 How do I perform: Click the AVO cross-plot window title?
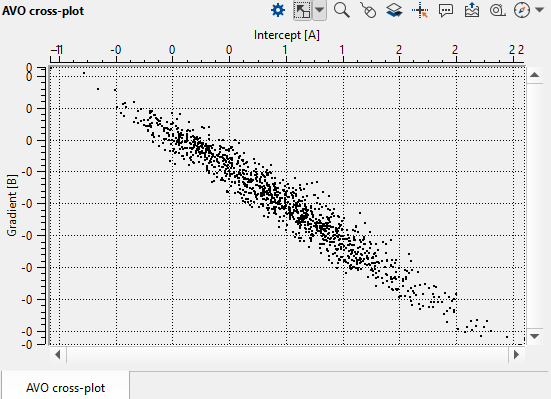[x=43, y=11]
